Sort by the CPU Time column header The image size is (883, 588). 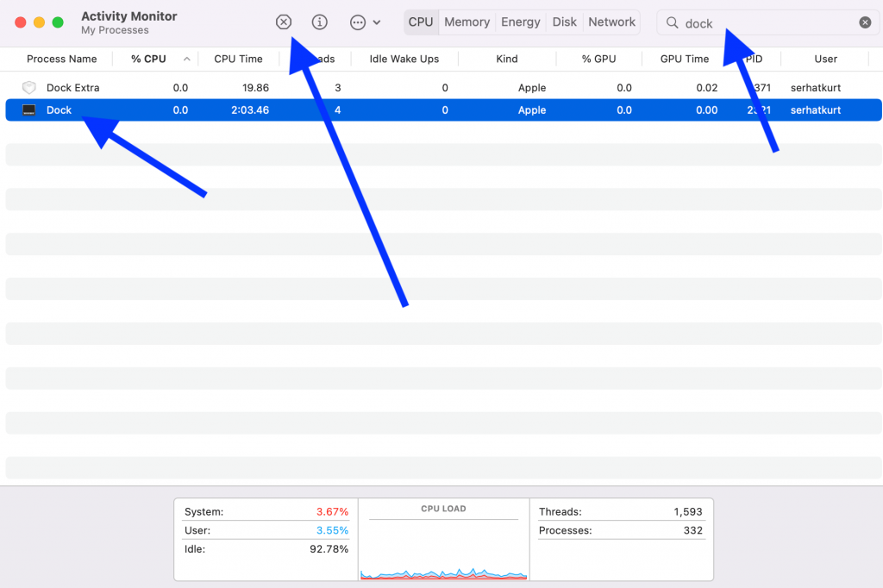click(x=238, y=59)
